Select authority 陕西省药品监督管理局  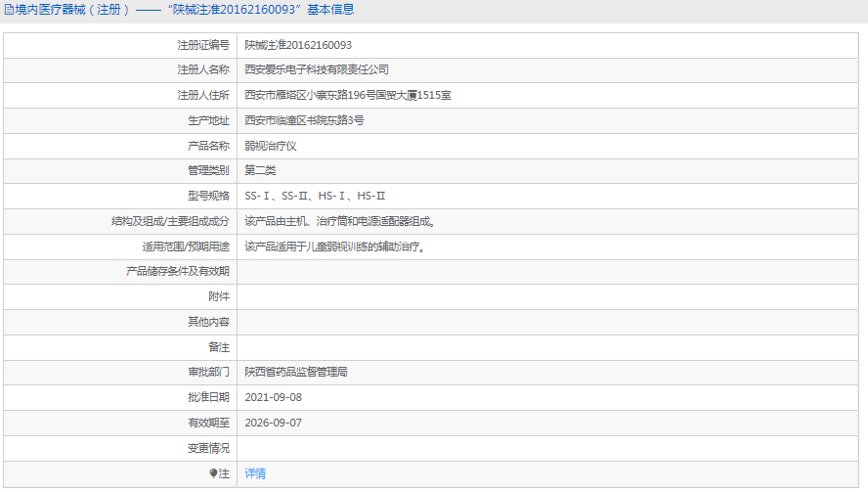(296, 373)
